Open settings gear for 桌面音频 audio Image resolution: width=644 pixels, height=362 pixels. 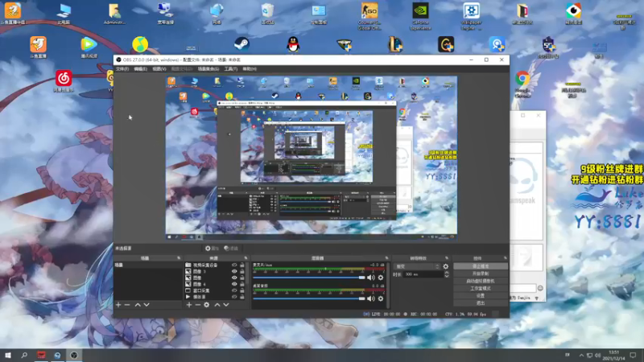click(x=381, y=298)
